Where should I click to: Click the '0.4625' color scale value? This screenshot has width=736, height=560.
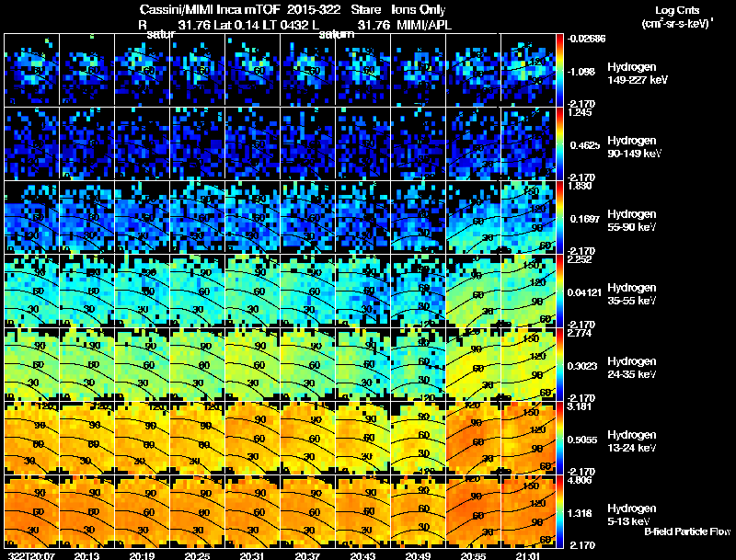pos(585,145)
